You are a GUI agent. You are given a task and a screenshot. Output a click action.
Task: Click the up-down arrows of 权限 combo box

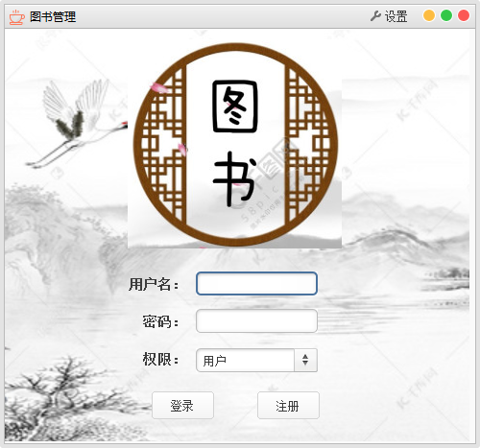click(x=305, y=360)
